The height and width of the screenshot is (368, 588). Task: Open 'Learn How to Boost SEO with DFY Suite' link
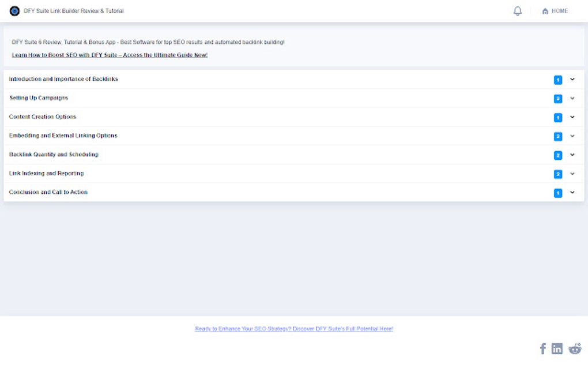point(110,55)
